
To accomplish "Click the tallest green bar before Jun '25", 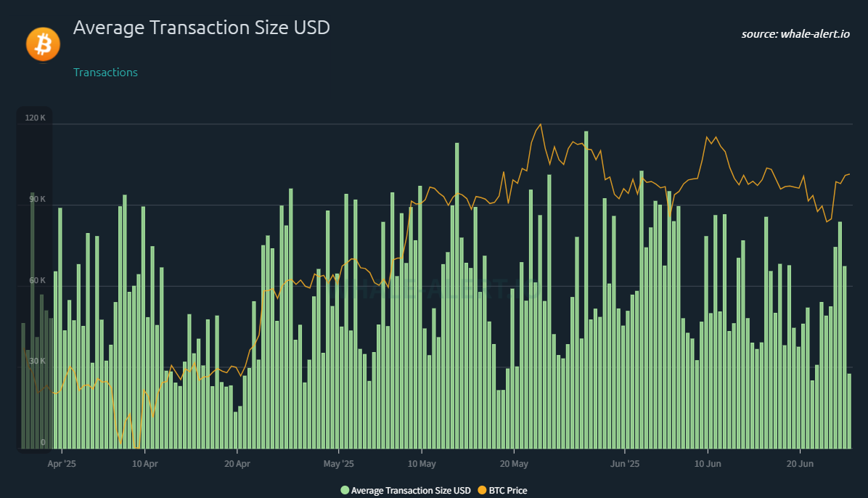I will pyautogui.click(x=586, y=290).
